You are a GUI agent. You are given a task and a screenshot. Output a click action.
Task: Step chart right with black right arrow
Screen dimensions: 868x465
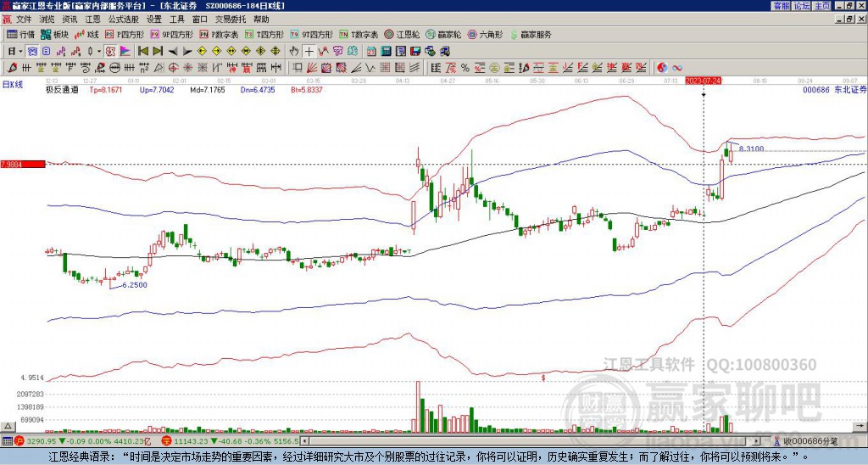point(187,52)
